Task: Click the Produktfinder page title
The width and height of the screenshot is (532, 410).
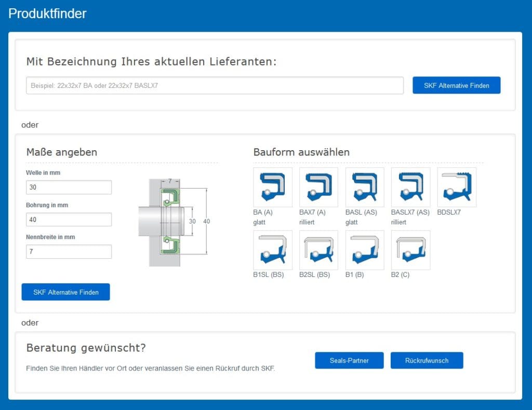Action: pos(47,14)
